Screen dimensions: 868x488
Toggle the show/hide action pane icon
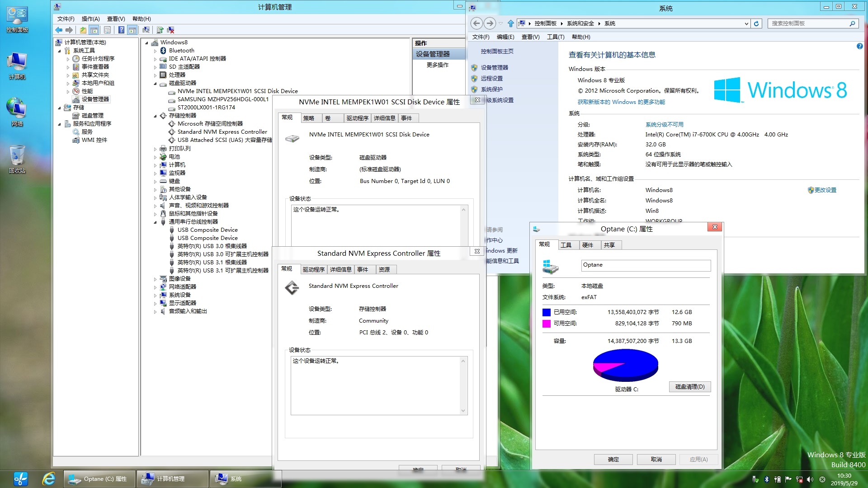[x=132, y=30]
